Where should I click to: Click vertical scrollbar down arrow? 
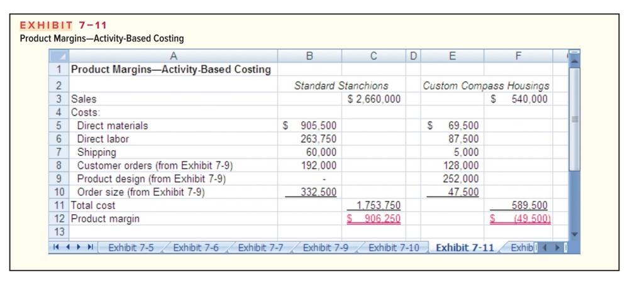point(575,235)
